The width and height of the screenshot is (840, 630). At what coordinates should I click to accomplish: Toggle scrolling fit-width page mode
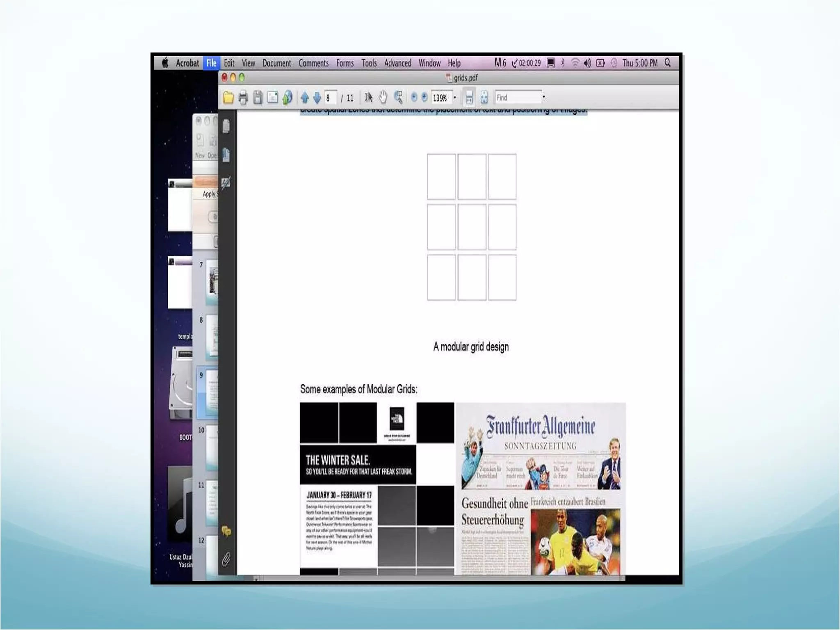(469, 98)
